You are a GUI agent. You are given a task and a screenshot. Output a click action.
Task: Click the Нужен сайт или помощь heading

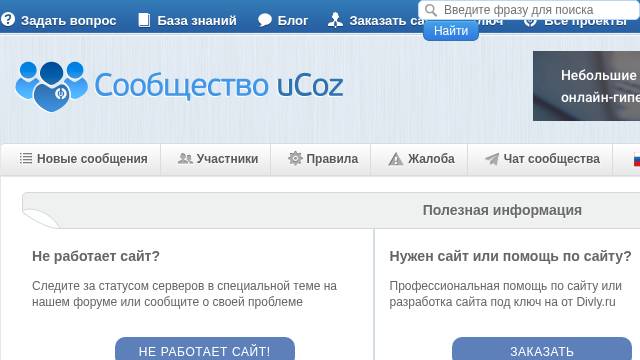coord(510,256)
